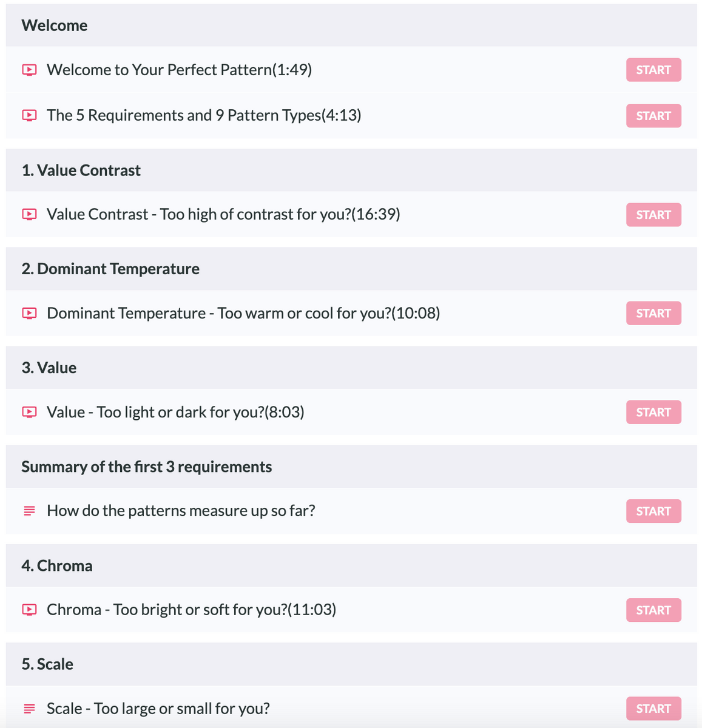702x728 pixels.
Task: Click text-lines icon beside patterns measure up lesson
Action: coord(29,511)
